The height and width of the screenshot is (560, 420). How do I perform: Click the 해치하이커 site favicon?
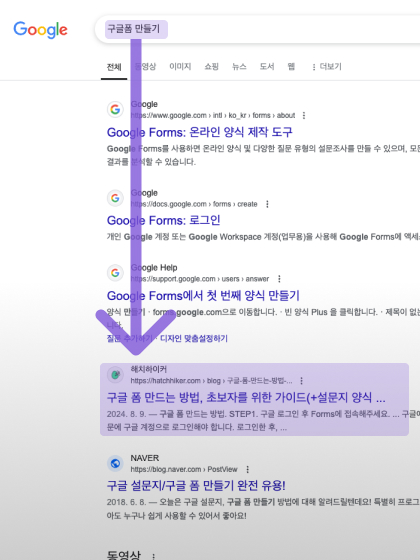pyautogui.click(x=115, y=375)
